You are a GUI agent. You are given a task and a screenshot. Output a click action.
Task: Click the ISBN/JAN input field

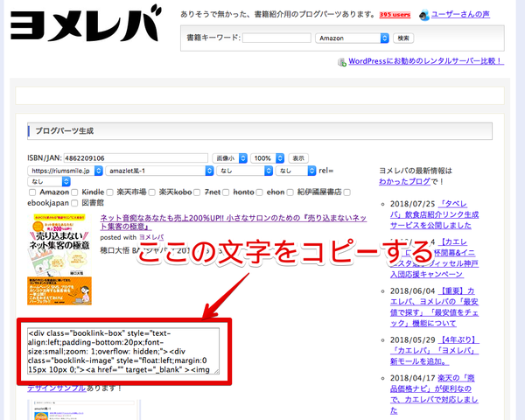pyautogui.click(x=136, y=158)
